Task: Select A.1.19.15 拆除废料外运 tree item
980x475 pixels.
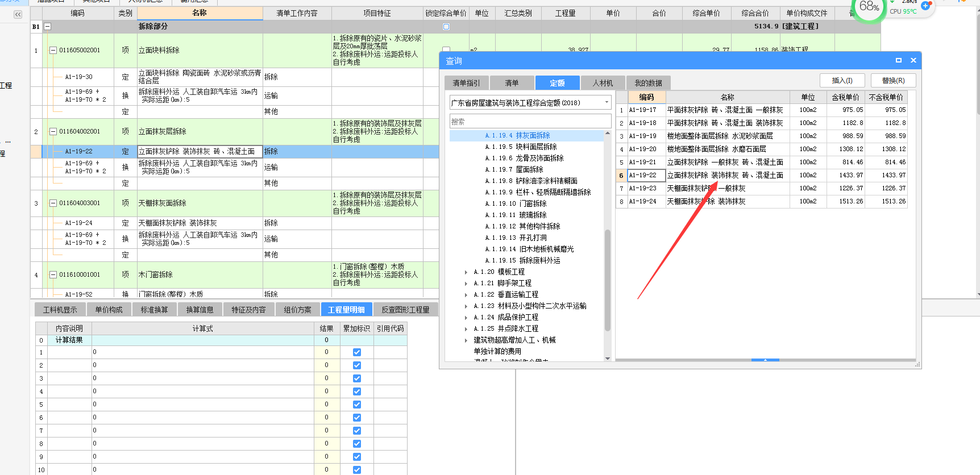Action: [522, 261]
